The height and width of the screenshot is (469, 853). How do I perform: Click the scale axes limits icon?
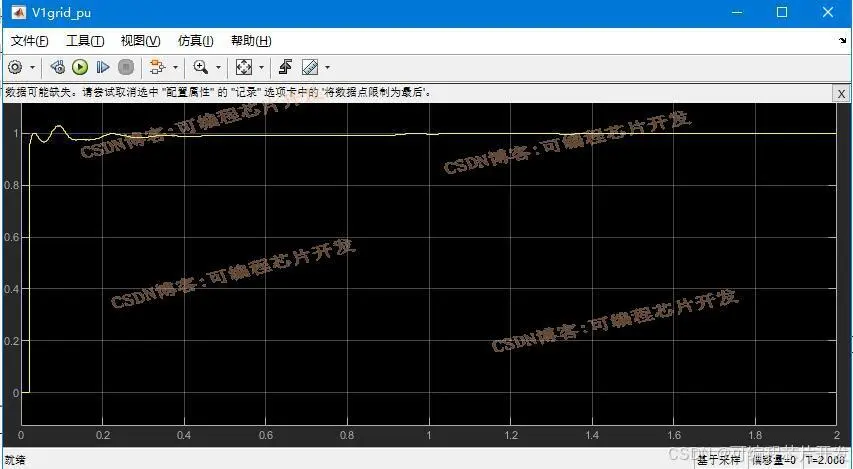point(243,67)
